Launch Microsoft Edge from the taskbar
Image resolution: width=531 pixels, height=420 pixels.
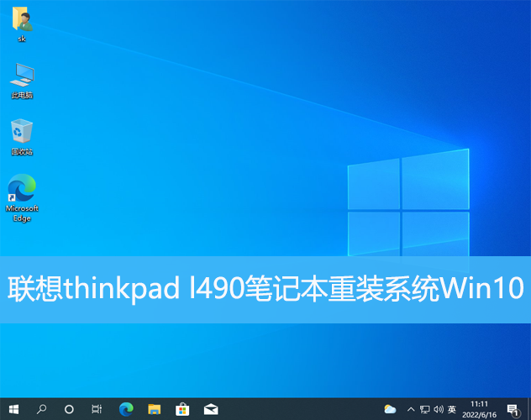pyautogui.click(x=126, y=409)
